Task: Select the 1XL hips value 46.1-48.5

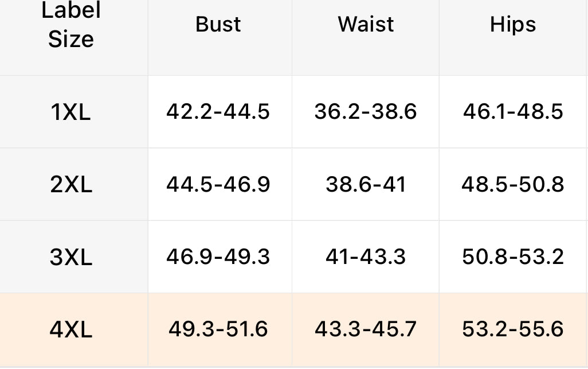Action: pyautogui.click(x=513, y=112)
